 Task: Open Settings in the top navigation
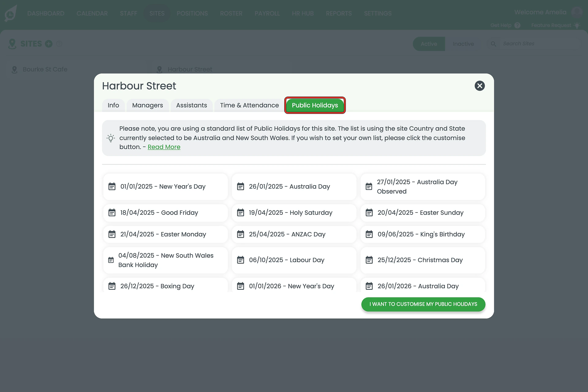pos(378,13)
